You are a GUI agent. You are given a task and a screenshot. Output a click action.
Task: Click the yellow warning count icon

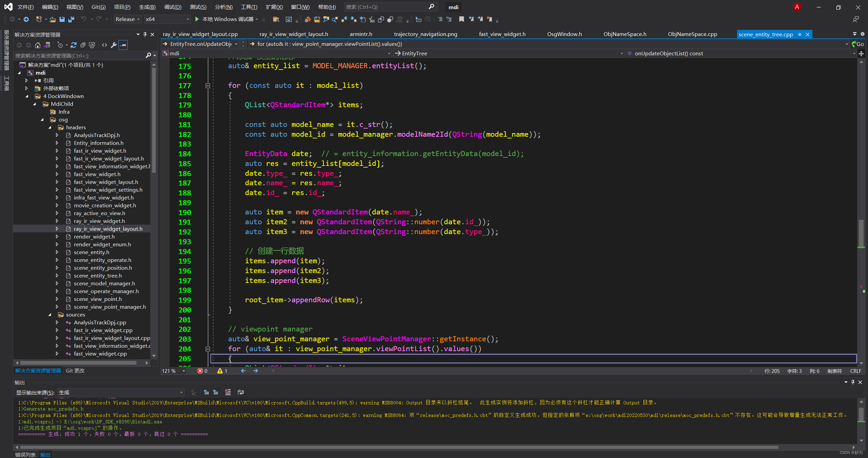click(220, 371)
